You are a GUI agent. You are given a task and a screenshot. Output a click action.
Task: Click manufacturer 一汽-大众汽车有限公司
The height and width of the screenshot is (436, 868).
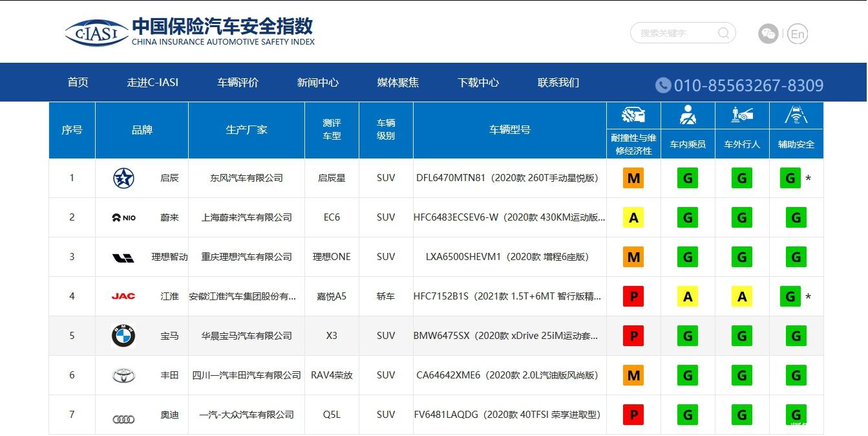[x=246, y=415]
